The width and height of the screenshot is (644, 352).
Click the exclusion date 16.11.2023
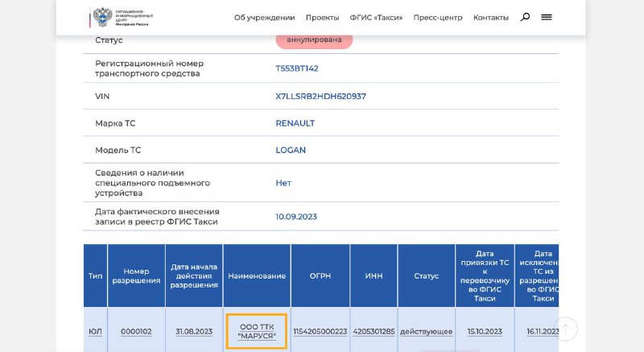pos(543,332)
